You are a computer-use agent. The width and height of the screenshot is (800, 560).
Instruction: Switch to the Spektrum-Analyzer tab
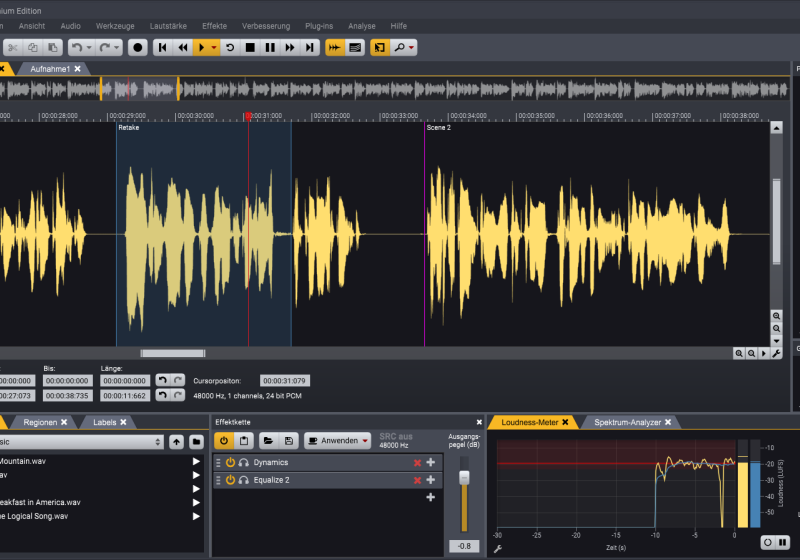tap(627, 423)
